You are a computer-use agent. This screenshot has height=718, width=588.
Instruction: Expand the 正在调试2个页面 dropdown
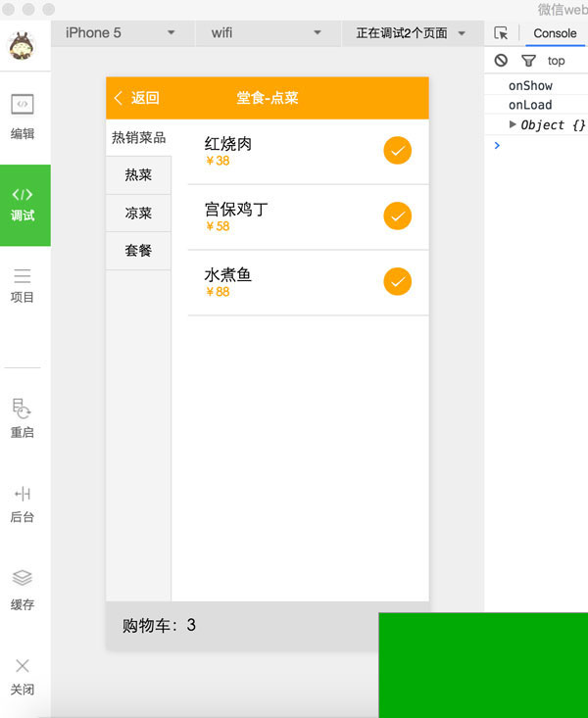pyautogui.click(x=411, y=33)
